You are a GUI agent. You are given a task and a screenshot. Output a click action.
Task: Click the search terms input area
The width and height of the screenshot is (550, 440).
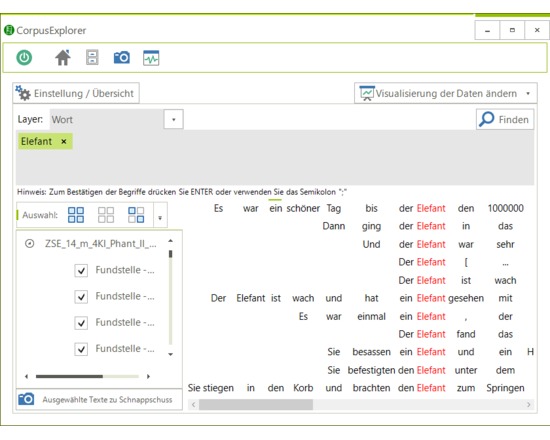click(275, 158)
